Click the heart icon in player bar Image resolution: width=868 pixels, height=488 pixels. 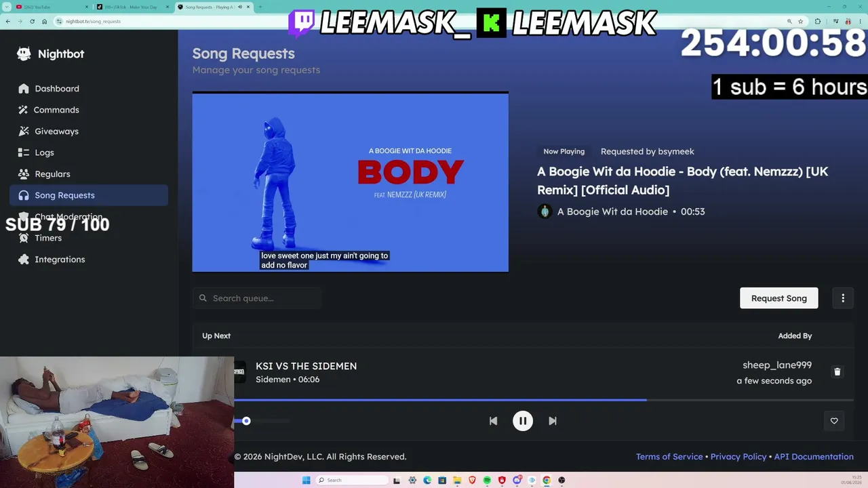834,421
